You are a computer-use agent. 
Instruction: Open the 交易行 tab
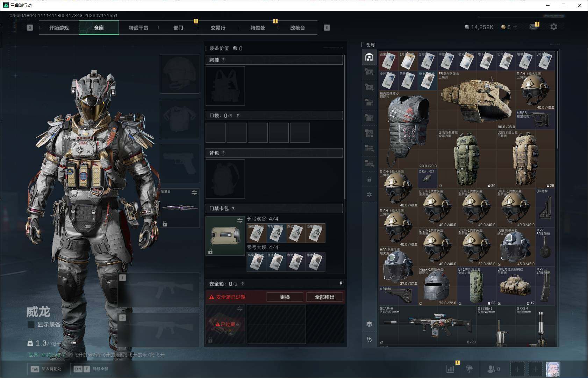coord(218,28)
